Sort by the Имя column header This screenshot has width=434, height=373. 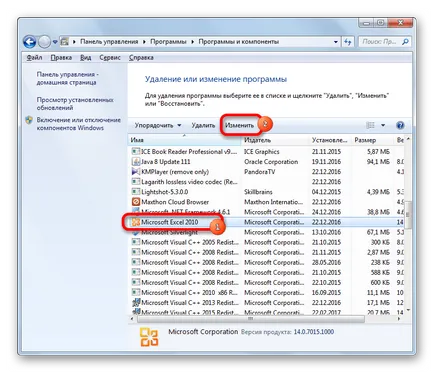click(x=184, y=140)
